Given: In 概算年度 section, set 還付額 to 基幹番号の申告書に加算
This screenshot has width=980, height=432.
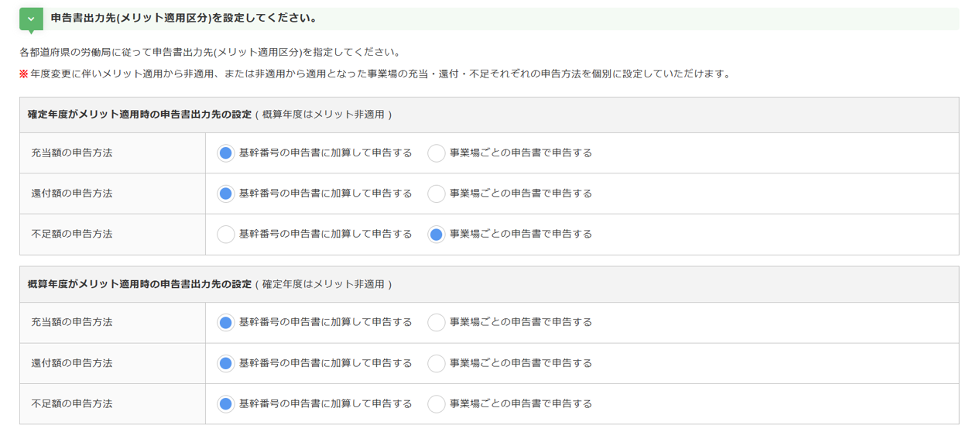Looking at the screenshot, I should coord(225,363).
